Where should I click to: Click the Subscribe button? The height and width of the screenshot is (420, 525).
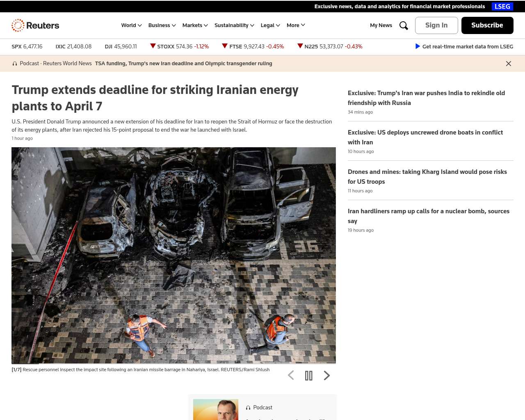pyautogui.click(x=487, y=25)
